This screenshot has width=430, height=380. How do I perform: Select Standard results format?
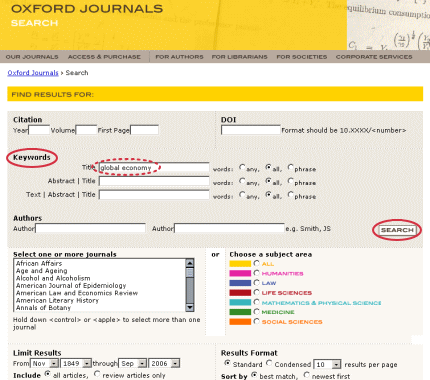click(x=227, y=363)
